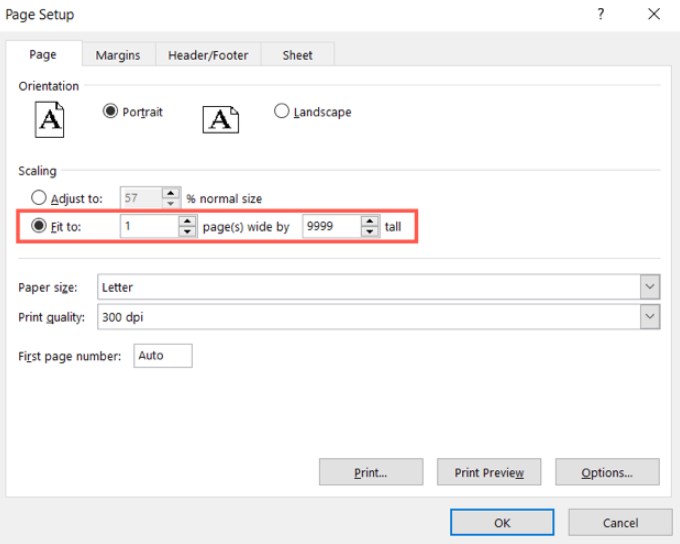Image resolution: width=680 pixels, height=544 pixels.
Task: Click the Print quality label
Action: (51, 317)
